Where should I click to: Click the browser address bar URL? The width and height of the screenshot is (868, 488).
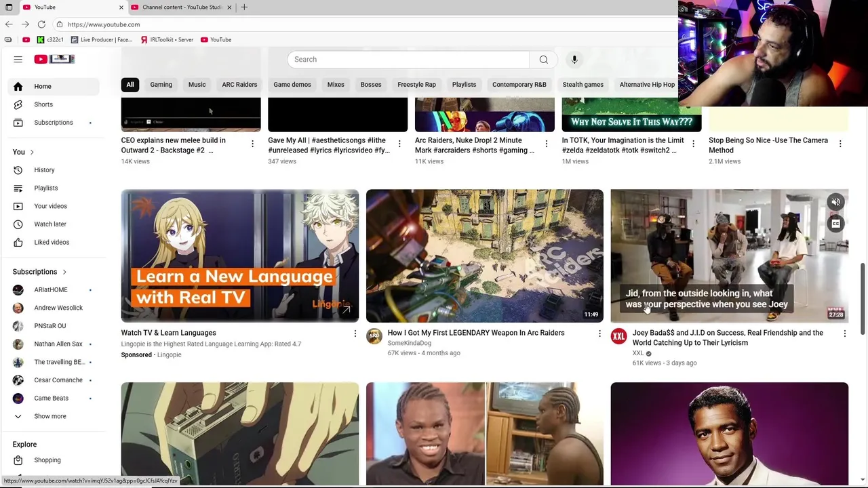(x=104, y=24)
